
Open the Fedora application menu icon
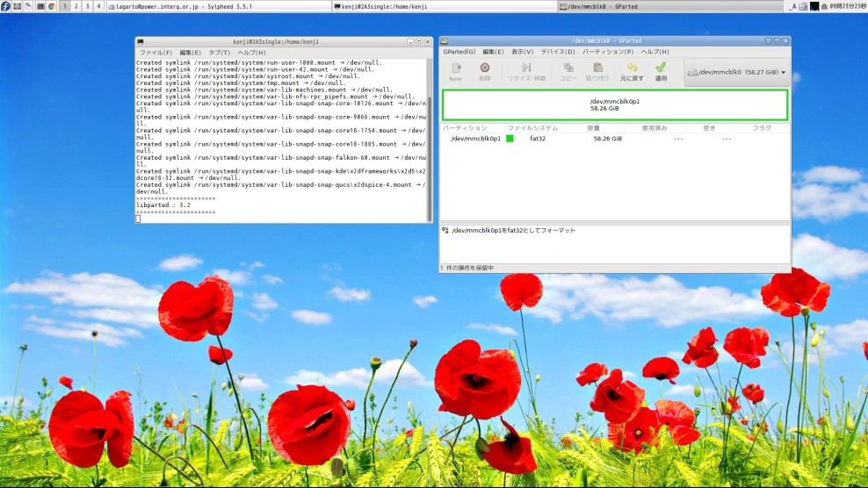[5, 6]
